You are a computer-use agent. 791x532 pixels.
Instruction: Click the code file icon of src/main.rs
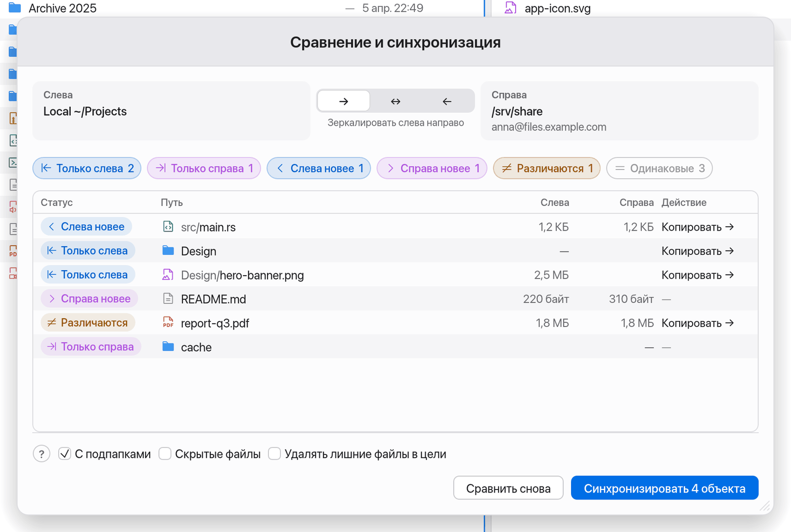click(x=168, y=227)
